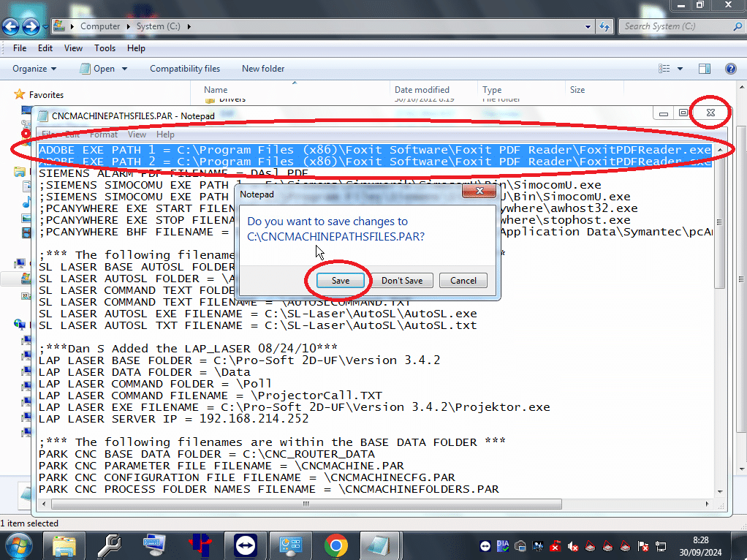Click the Explorer Forward arrow button
Viewport: 747px width, 560px height.
tap(31, 27)
